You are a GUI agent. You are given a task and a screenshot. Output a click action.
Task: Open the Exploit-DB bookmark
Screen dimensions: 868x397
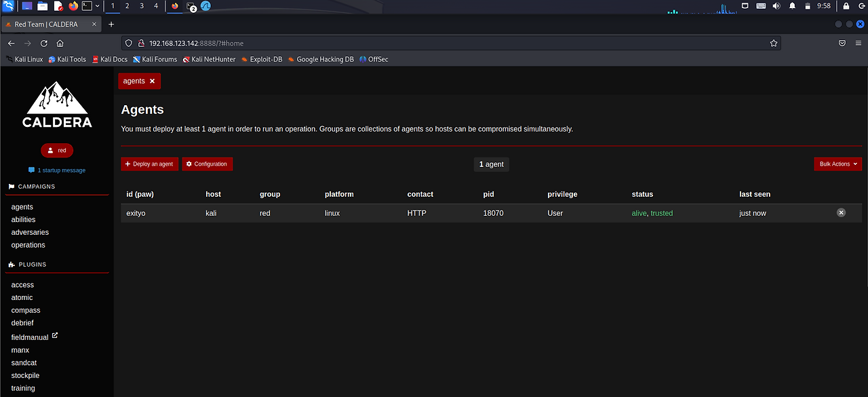pyautogui.click(x=262, y=59)
